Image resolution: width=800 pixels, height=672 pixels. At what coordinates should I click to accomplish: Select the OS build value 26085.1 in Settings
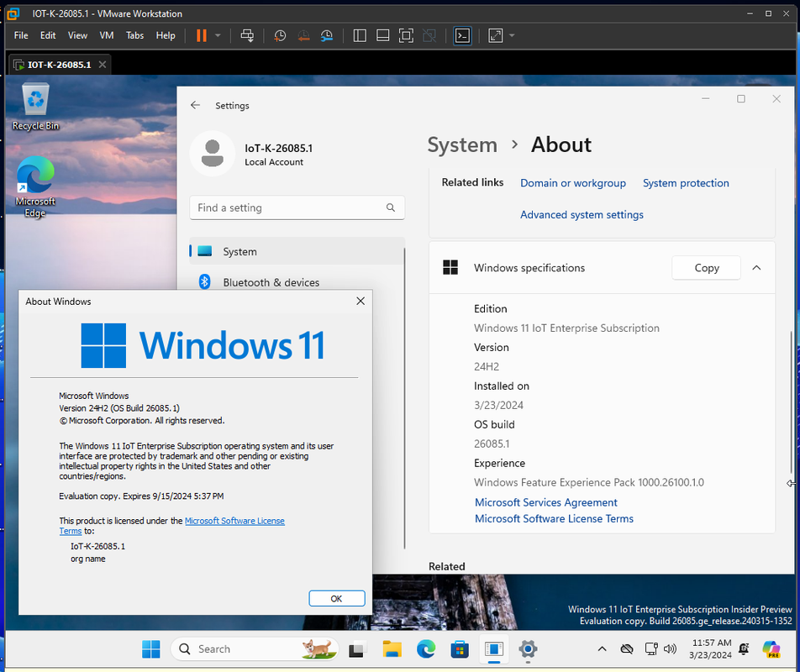492,444
